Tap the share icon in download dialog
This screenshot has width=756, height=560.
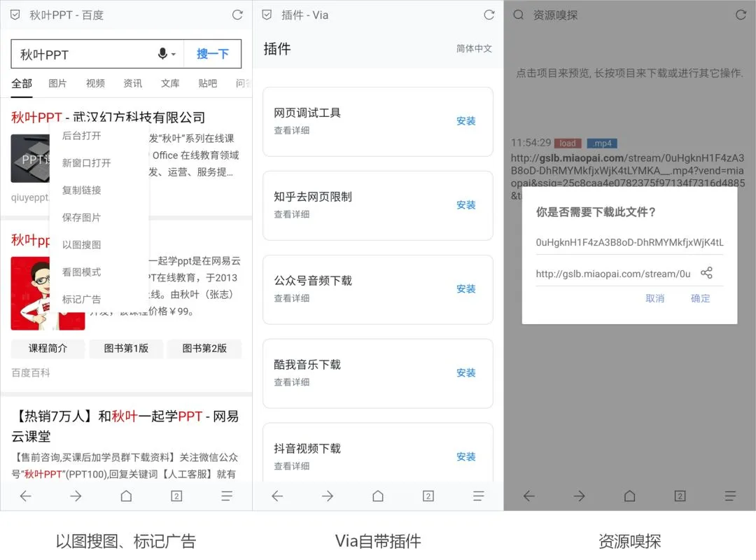pyautogui.click(x=706, y=273)
